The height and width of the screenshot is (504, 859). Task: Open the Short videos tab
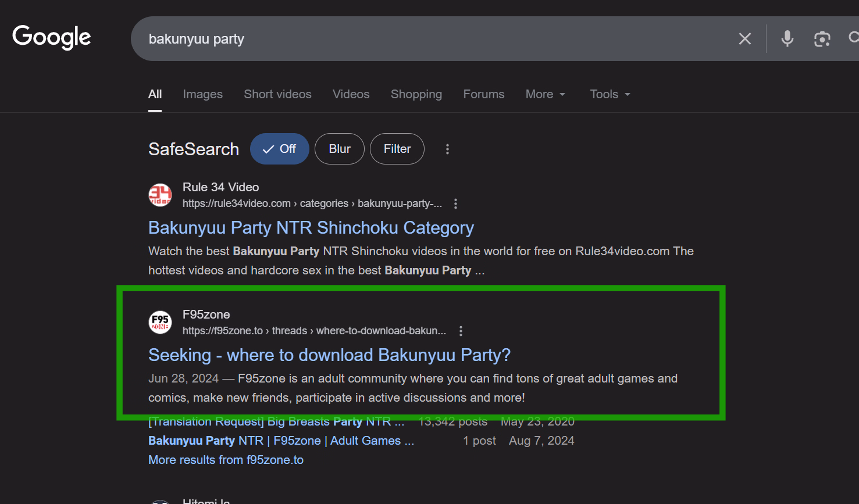pos(277,94)
